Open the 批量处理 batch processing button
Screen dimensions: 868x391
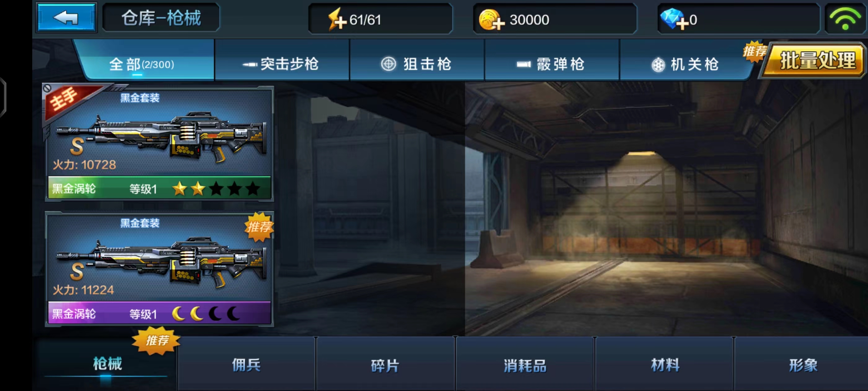tap(814, 61)
